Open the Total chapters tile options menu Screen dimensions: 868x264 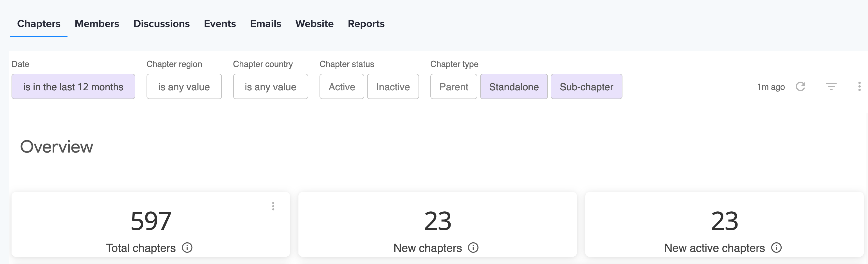tap(273, 206)
